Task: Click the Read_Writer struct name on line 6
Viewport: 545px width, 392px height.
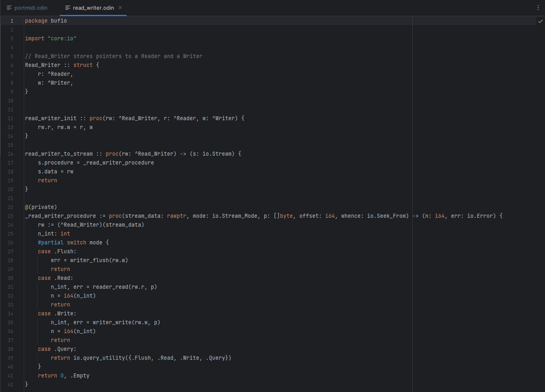Action: click(x=42, y=65)
